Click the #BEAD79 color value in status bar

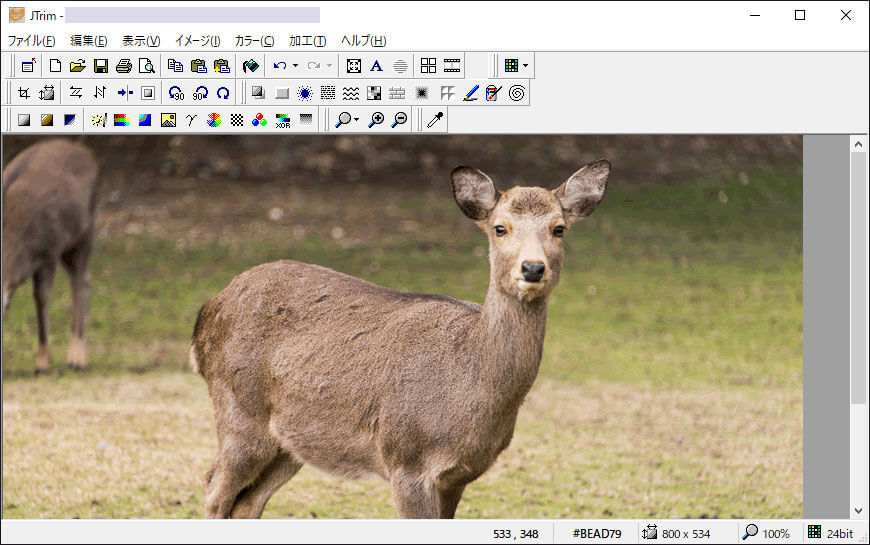tap(597, 533)
